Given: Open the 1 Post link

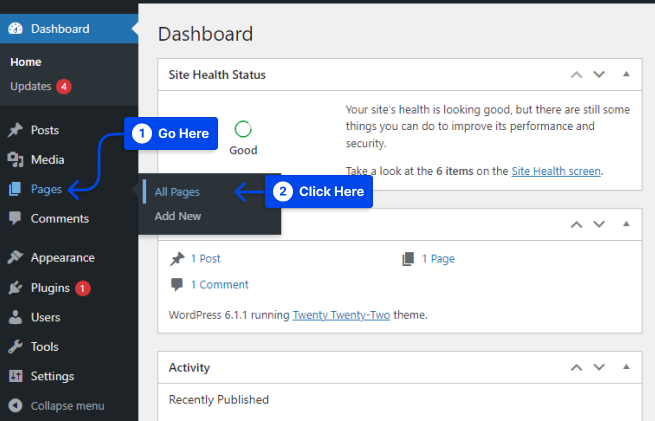Looking at the screenshot, I should (206, 259).
